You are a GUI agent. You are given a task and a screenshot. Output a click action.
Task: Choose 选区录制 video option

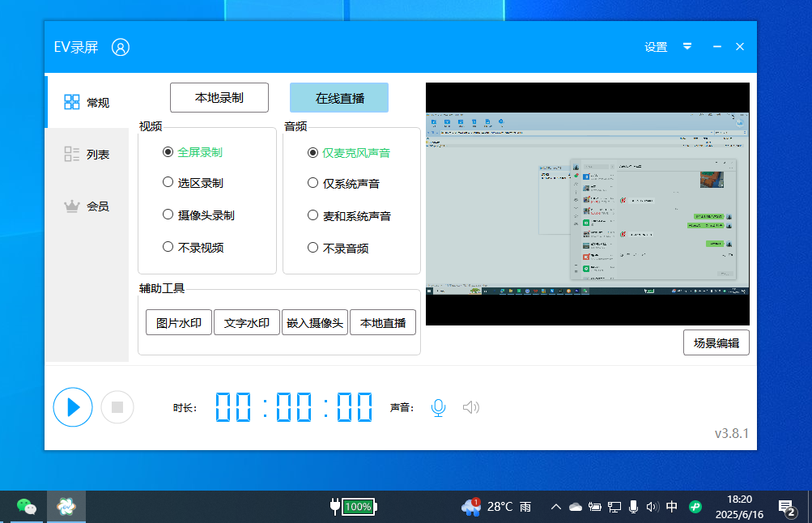pyautogui.click(x=193, y=183)
